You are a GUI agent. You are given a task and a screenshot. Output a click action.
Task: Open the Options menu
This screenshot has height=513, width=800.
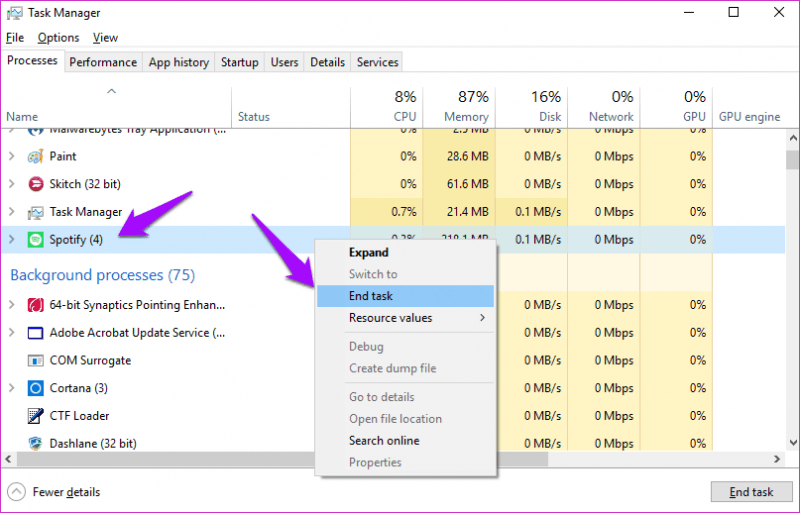coord(58,38)
